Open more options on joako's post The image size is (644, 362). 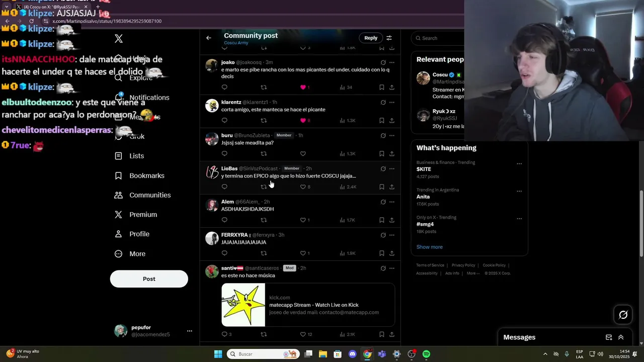[x=392, y=63]
